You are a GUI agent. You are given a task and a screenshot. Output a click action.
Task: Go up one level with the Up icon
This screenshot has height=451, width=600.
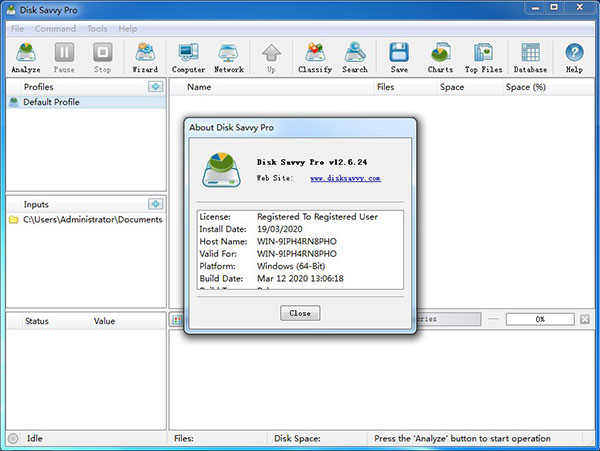(x=271, y=57)
